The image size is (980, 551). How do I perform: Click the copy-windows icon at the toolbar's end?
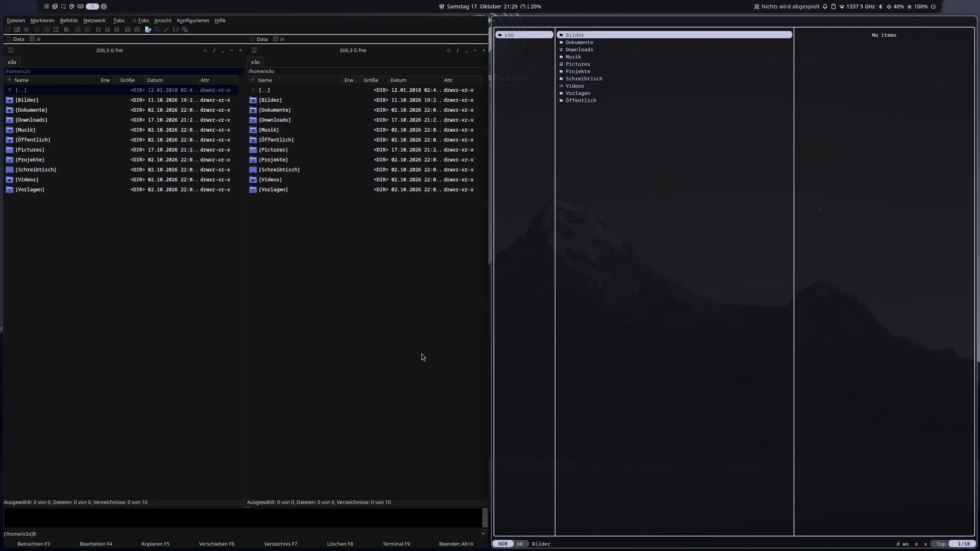click(x=185, y=29)
